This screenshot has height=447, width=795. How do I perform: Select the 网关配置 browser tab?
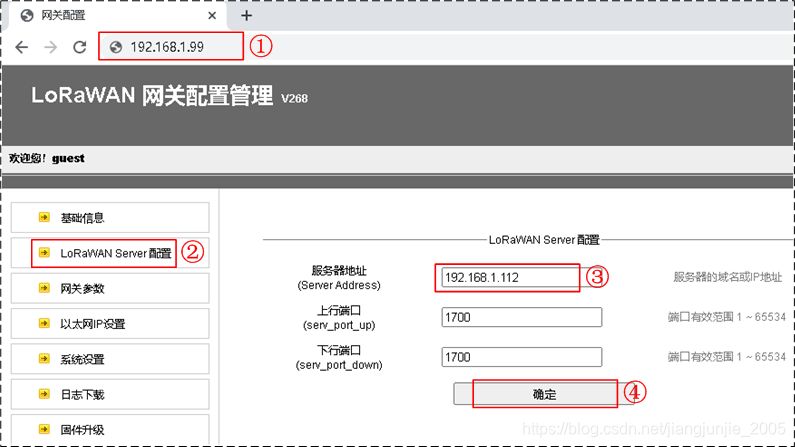pyautogui.click(x=116, y=16)
